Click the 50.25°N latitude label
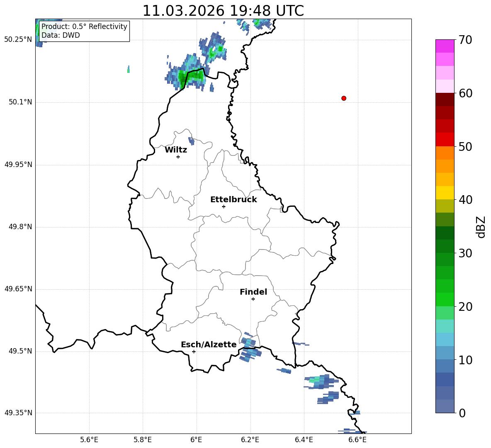Viewport: 491px width, 448px height. (18, 40)
